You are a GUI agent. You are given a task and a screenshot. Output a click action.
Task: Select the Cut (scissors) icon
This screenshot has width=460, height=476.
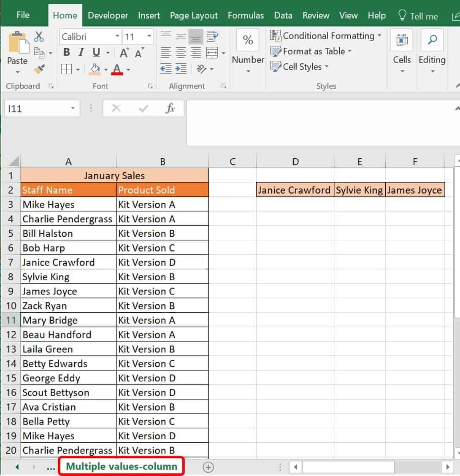click(x=39, y=37)
